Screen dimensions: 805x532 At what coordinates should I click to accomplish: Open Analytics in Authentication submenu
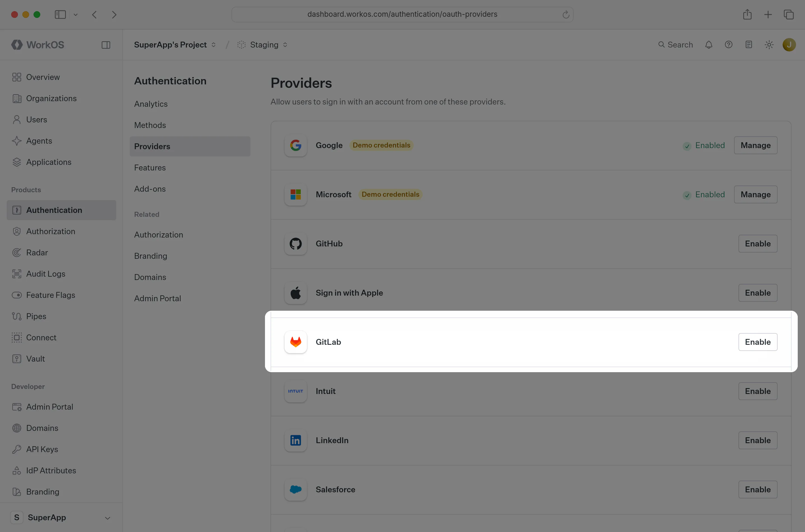[190, 104]
